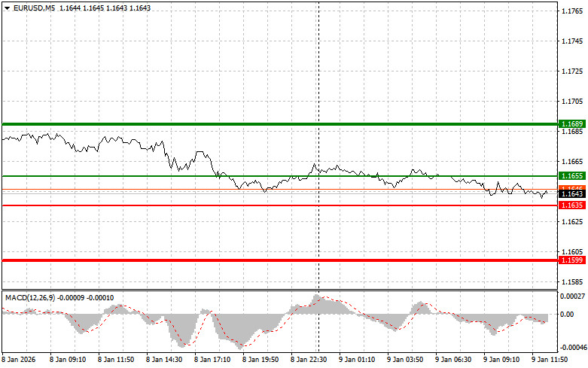Click the 9 Jan 01:10 time label

point(357,360)
